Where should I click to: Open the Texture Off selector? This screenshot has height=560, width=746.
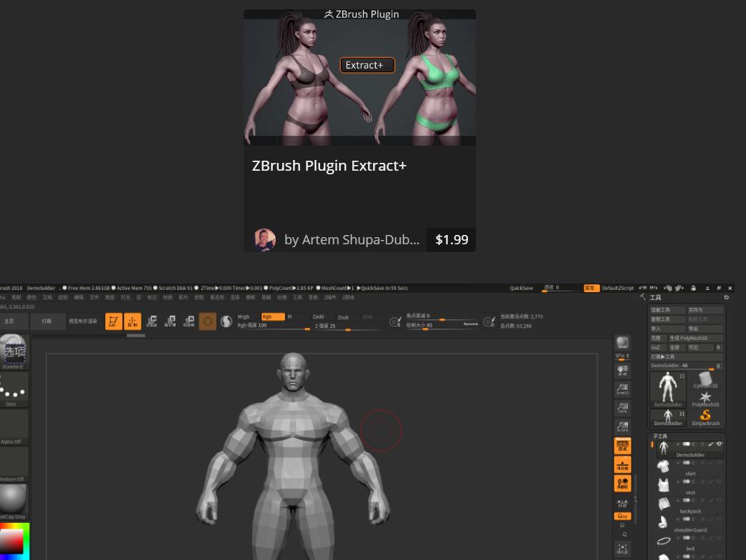[x=14, y=464]
